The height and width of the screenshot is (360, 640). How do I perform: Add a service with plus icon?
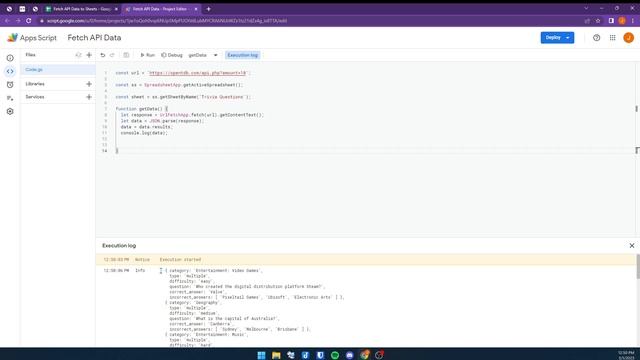click(89, 97)
